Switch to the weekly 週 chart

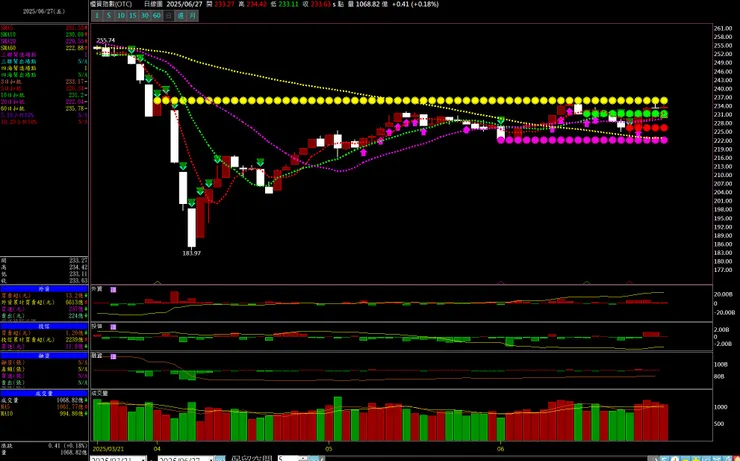[x=181, y=16]
